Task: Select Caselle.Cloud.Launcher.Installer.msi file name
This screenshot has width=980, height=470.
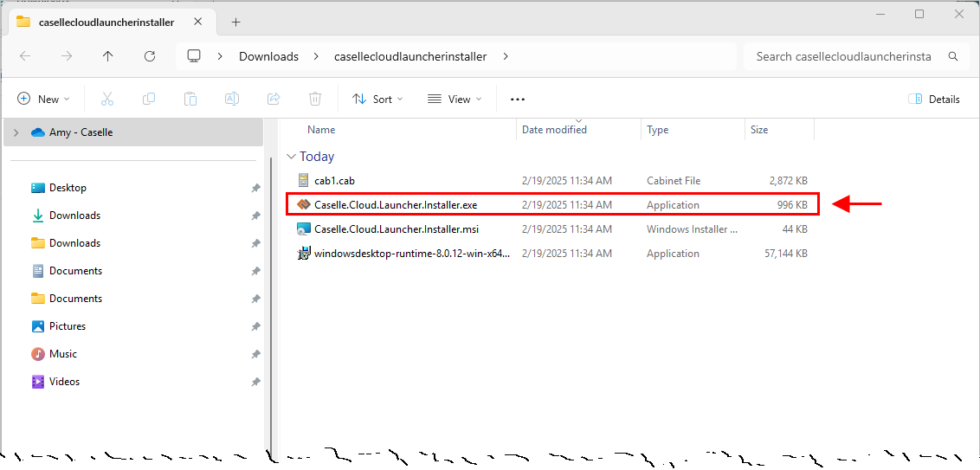Action: (397, 229)
